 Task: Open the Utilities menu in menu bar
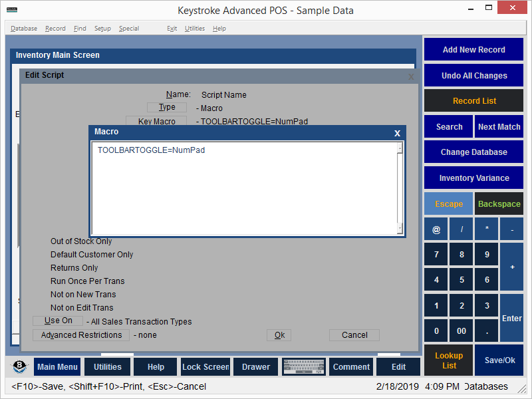(x=195, y=29)
